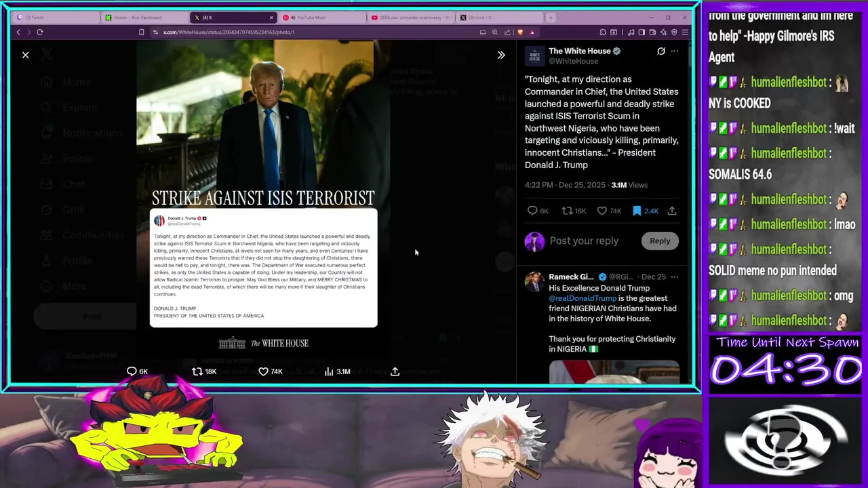
Task: Click the VPN shield icon in the toolbar
Action: pyautogui.click(x=674, y=32)
